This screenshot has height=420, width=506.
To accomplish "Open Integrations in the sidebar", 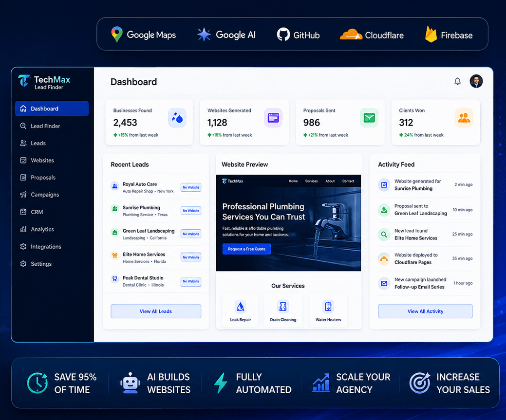I will (52, 246).
